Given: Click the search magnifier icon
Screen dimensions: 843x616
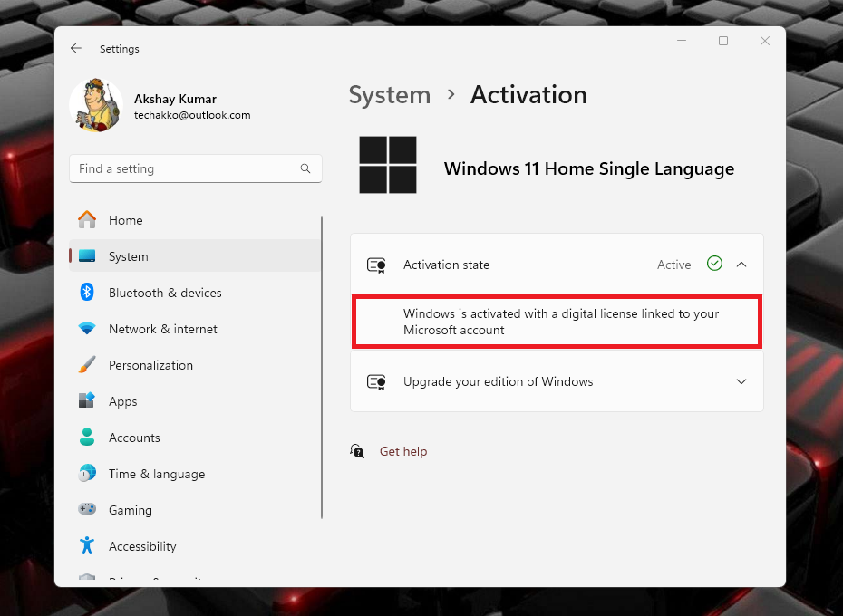Looking at the screenshot, I should [x=306, y=168].
